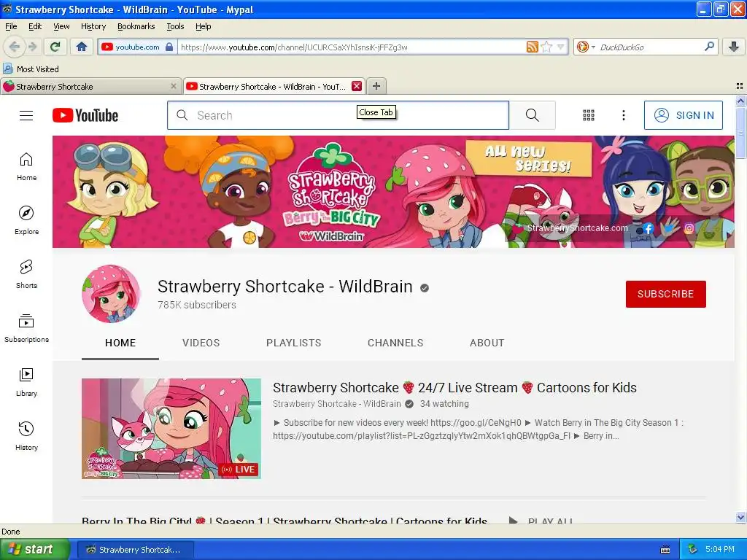The width and height of the screenshot is (747, 560).
Task: Open the YouTube hamburger guide menu
Action: click(26, 116)
